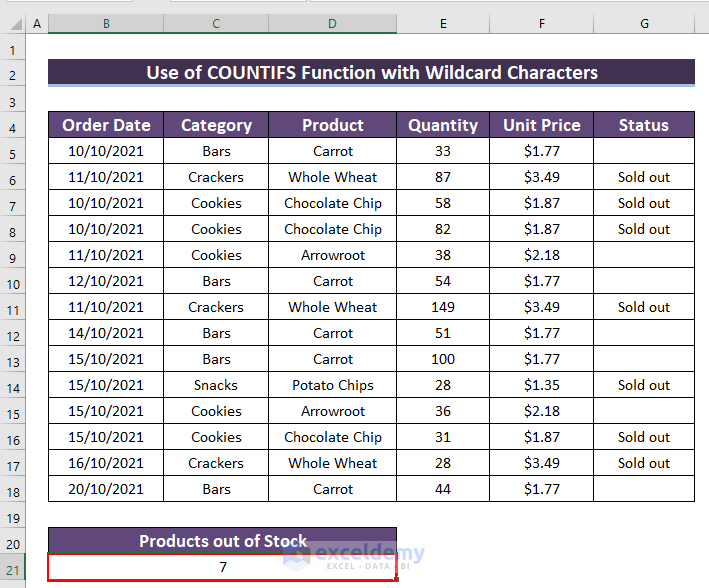
Task: Click the quantity cell showing 149
Action: (x=442, y=307)
